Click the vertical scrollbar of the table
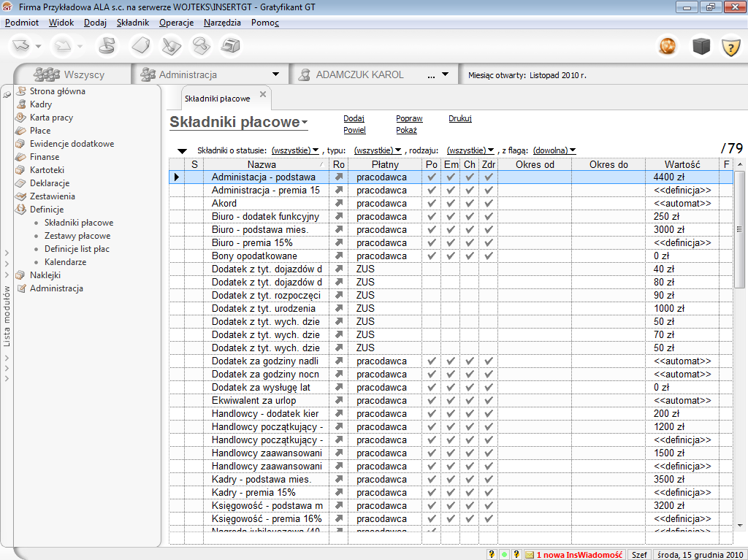The height and width of the screenshot is (560, 748). point(739,228)
